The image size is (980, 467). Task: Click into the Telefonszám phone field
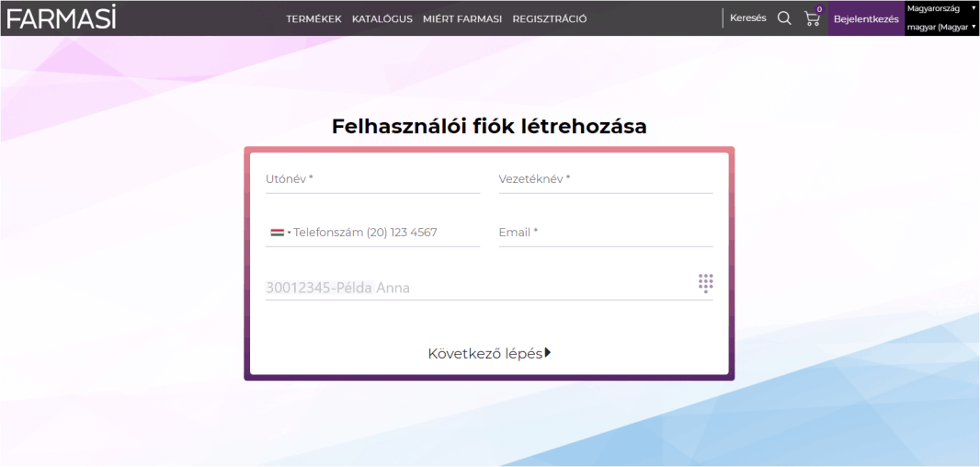click(x=384, y=233)
